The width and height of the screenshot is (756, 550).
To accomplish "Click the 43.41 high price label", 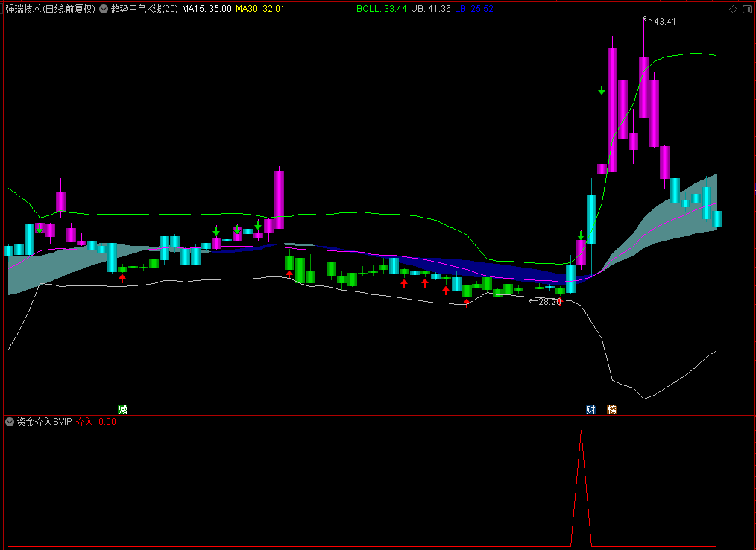I will click(664, 21).
